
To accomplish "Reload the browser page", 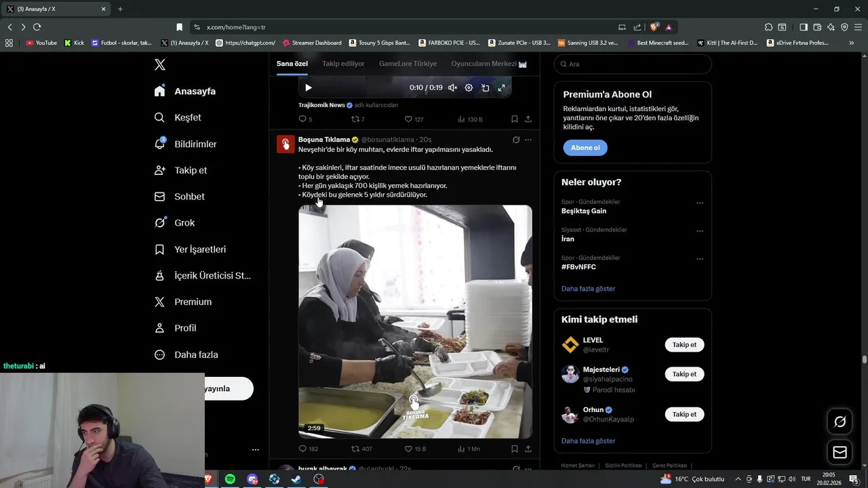I will tap(37, 27).
